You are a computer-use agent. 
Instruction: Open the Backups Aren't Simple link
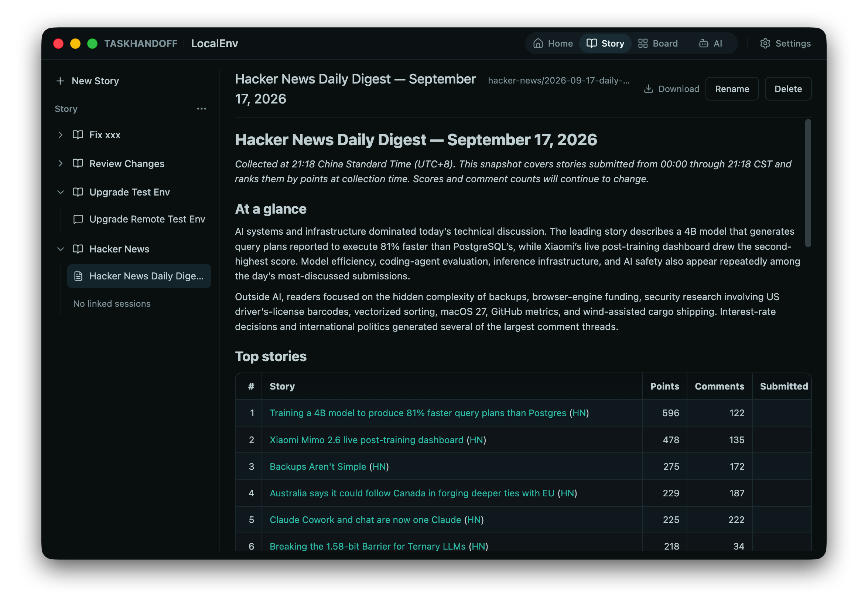[x=318, y=466]
